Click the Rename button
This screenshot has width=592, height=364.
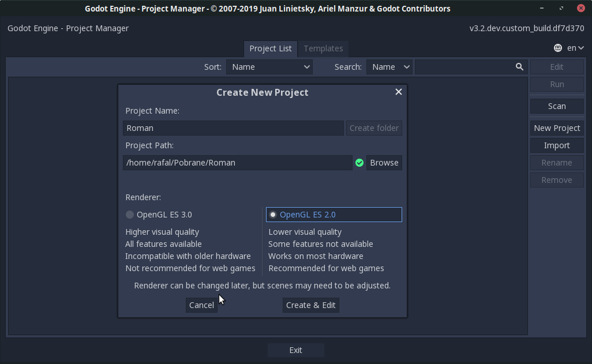[x=557, y=163]
